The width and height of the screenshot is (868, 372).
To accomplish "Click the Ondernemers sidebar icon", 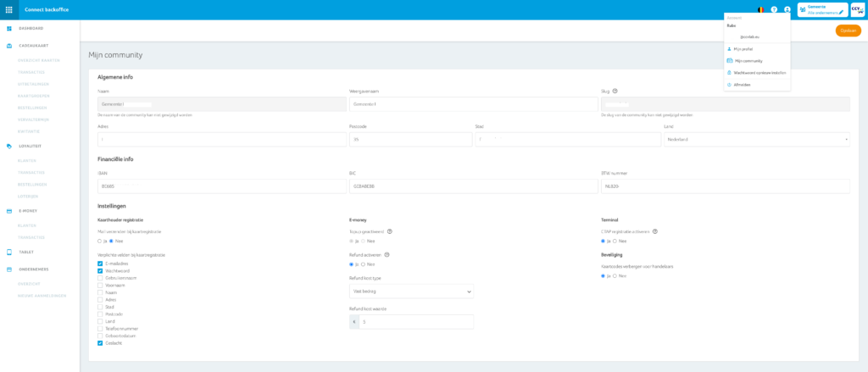I will (8, 269).
